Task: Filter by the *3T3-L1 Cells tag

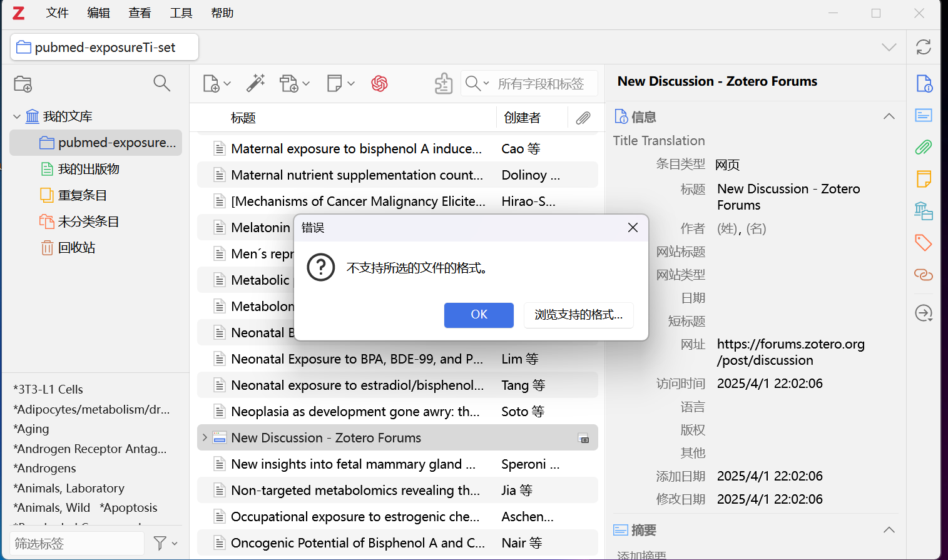Action: tap(48, 389)
